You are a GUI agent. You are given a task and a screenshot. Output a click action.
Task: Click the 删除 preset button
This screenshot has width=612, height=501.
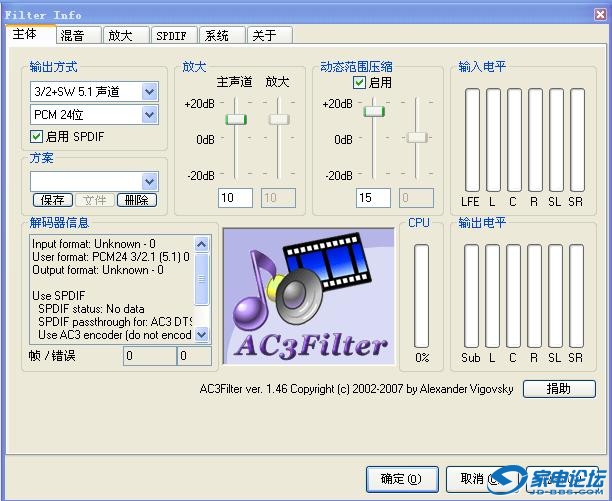137,200
